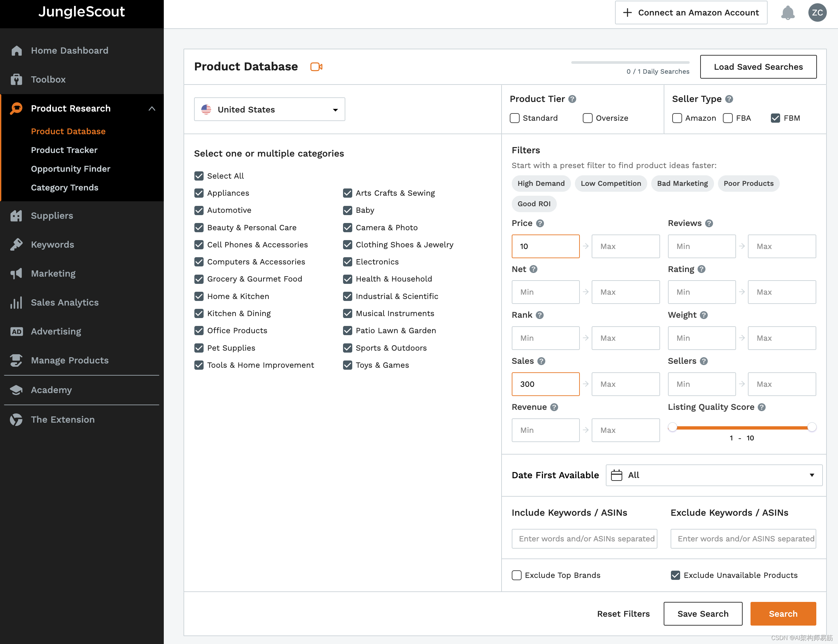Click the Price help question mark
Image resolution: width=838 pixels, height=644 pixels.
click(x=540, y=223)
